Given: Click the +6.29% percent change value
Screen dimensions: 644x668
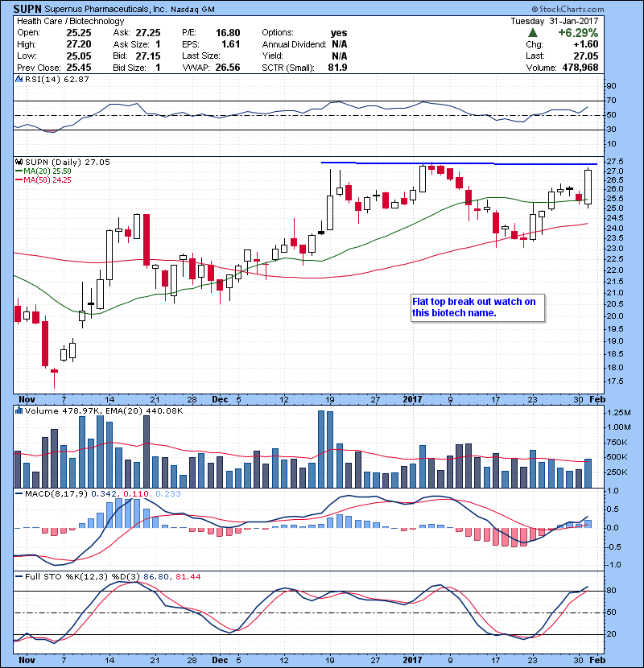Looking at the screenshot, I should 578,33.
